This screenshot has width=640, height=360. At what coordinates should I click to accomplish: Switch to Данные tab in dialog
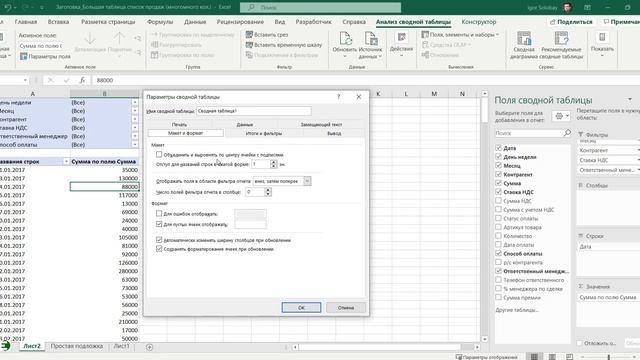click(245, 124)
